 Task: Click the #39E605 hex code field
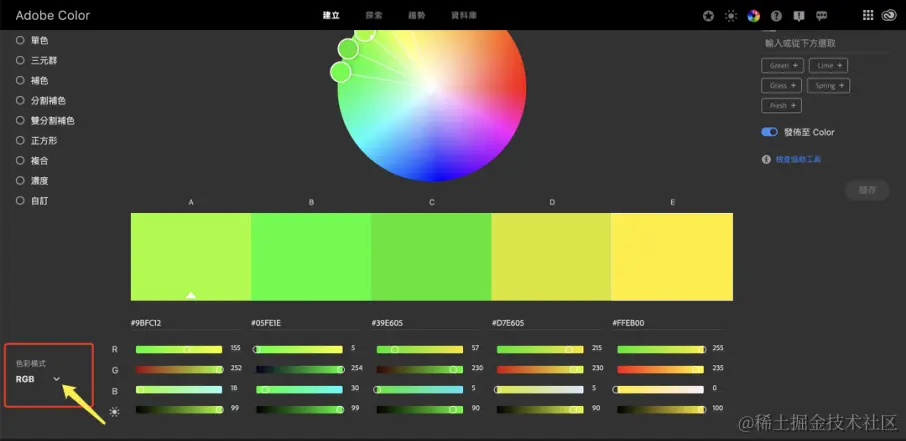click(426, 323)
